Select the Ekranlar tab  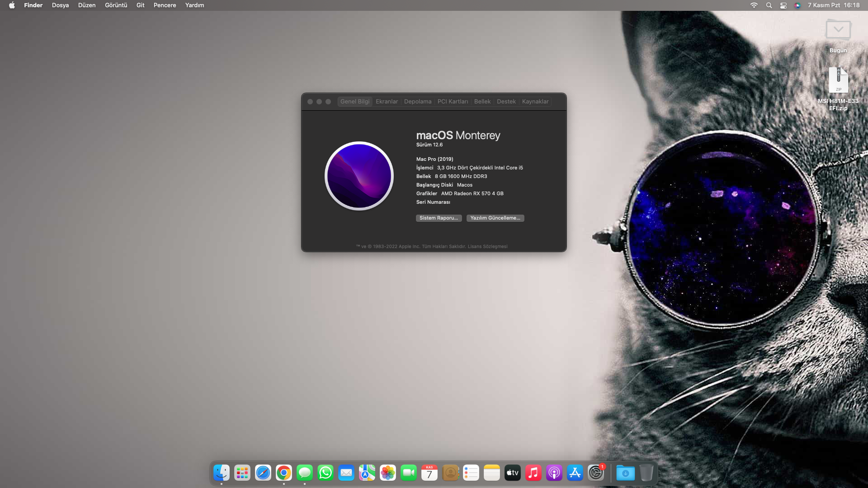coord(387,102)
